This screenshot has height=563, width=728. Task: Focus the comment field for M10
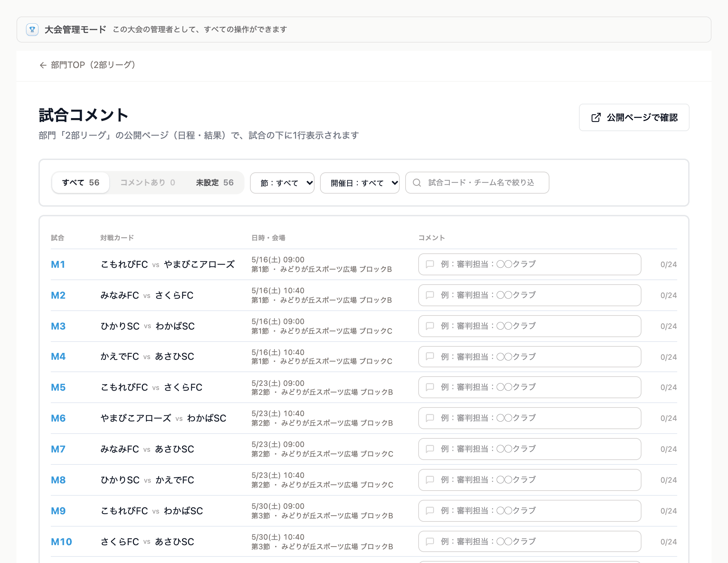(530, 542)
